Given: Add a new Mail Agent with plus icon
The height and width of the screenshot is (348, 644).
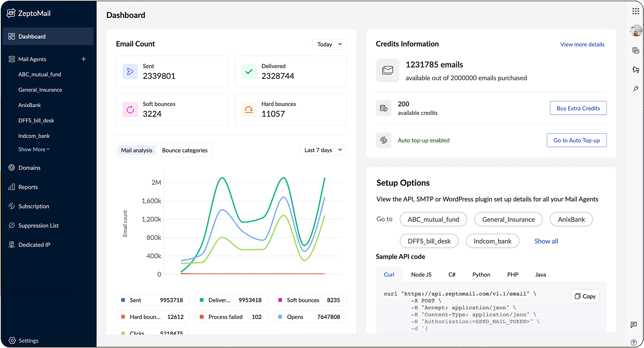Looking at the screenshot, I should coord(84,59).
